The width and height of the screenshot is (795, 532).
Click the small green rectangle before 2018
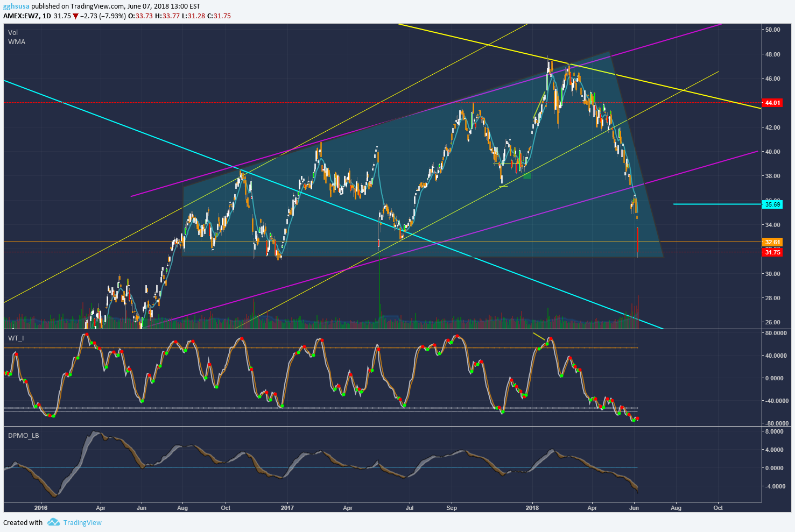pos(527,175)
